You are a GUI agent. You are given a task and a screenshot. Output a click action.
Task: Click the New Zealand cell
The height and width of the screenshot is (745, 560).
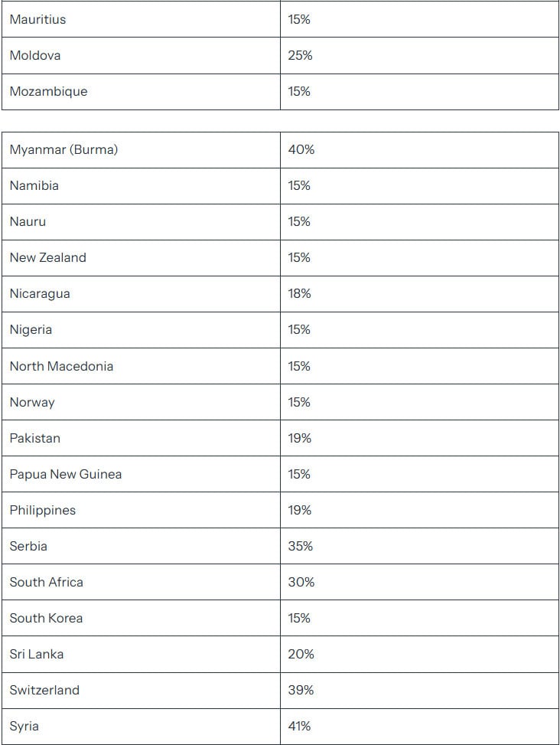click(x=47, y=257)
